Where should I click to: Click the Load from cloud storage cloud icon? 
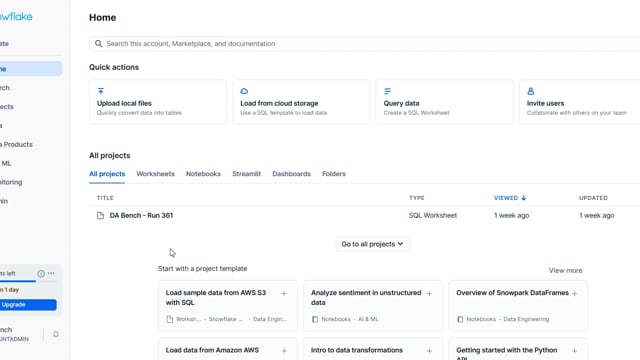pyautogui.click(x=244, y=91)
